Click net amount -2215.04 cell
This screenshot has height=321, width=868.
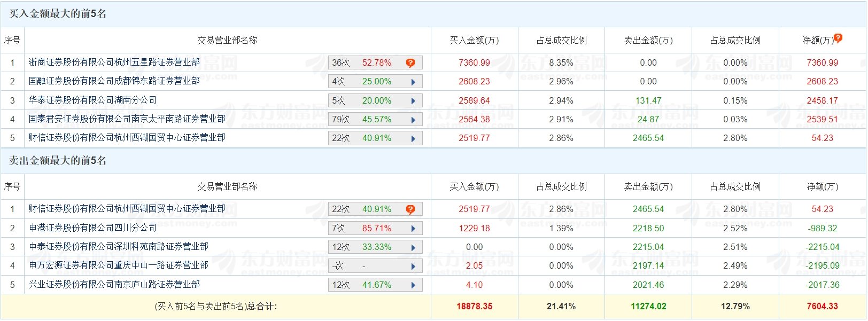tap(823, 247)
